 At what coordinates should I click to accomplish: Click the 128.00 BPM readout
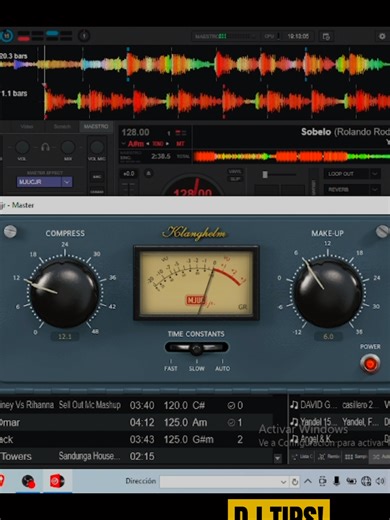(x=135, y=132)
